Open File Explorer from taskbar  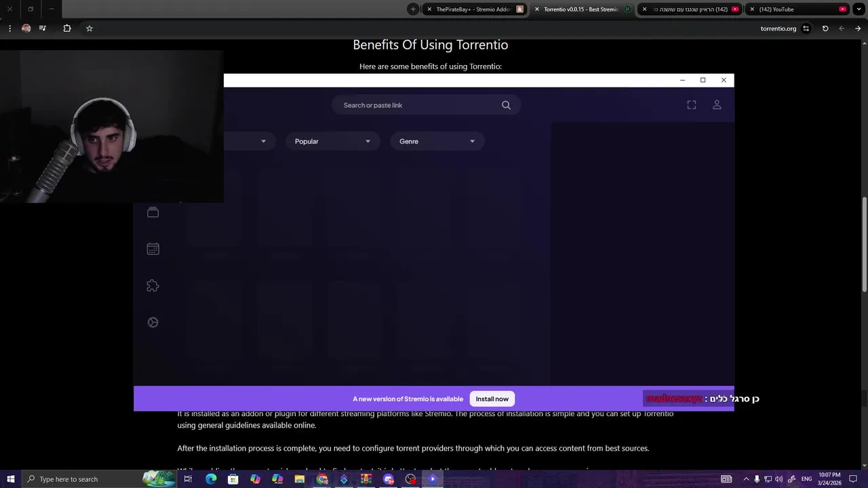click(300, 479)
